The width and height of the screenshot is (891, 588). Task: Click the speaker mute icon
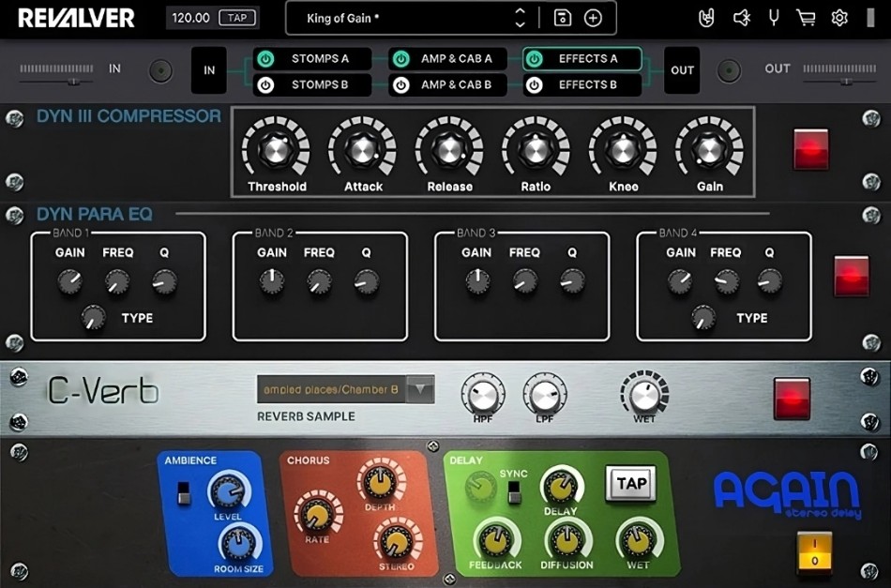(742, 18)
